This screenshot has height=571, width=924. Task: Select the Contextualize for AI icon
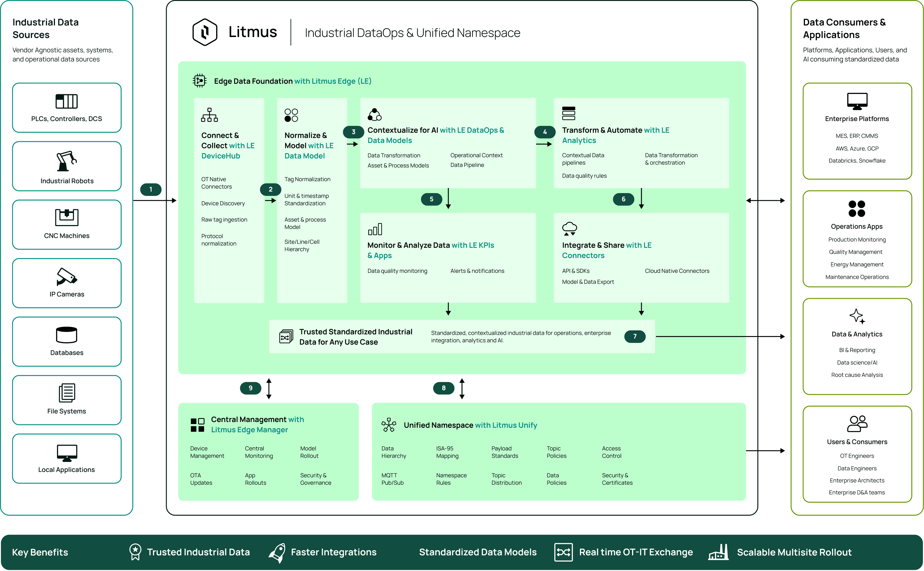(x=375, y=114)
